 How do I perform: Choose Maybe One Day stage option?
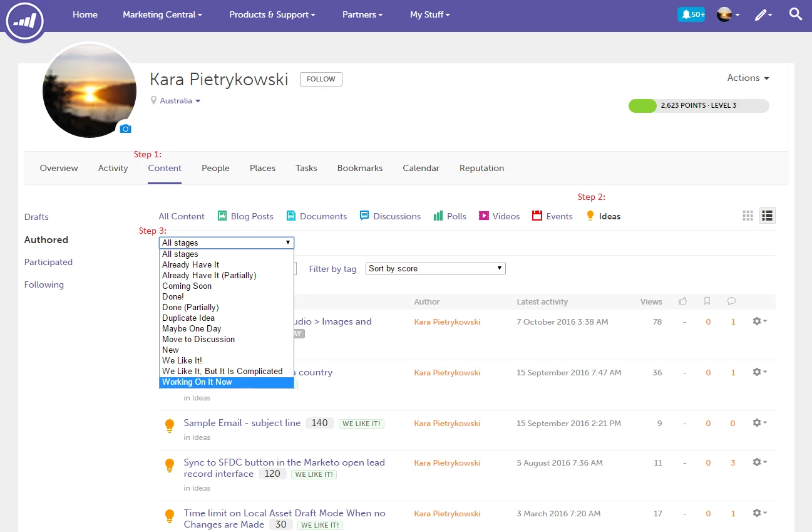click(227, 328)
